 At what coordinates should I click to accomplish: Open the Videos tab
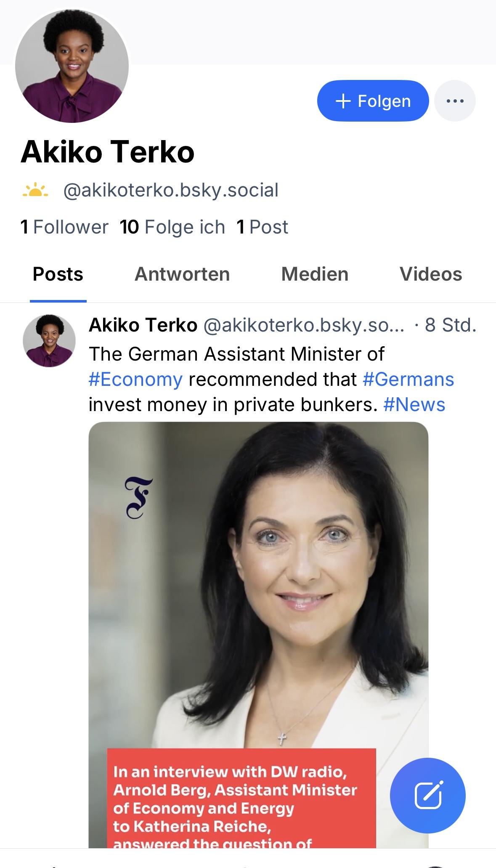coord(431,274)
